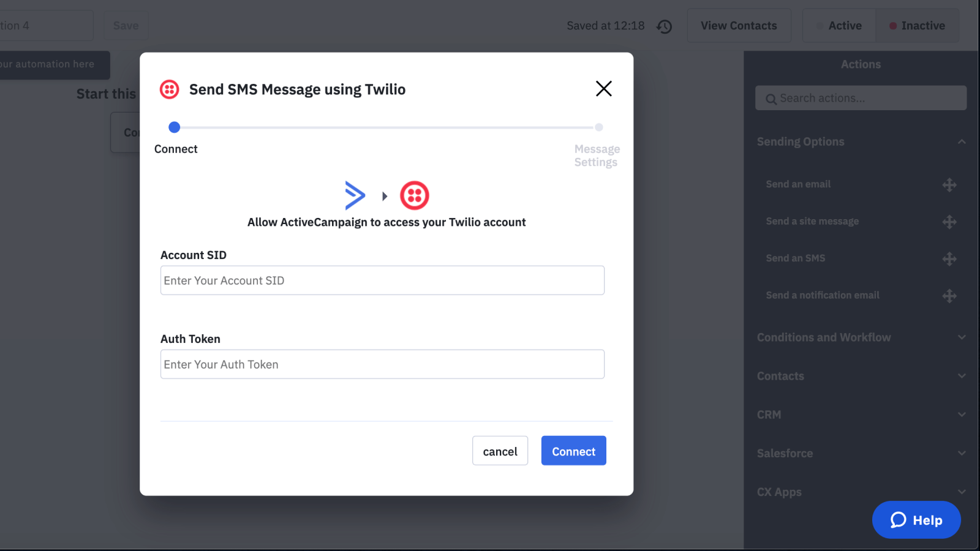Click the Connect button to link Twilio
This screenshot has height=551, width=980.
[573, 451]
